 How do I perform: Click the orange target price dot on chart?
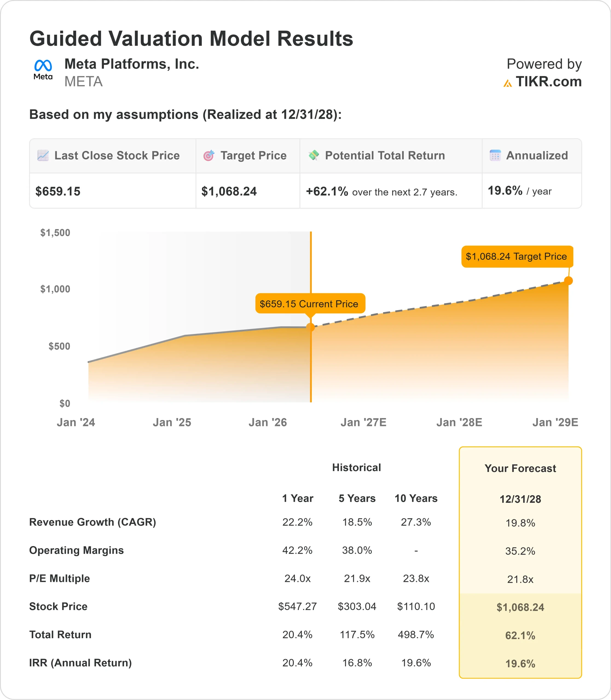(568, 281)
